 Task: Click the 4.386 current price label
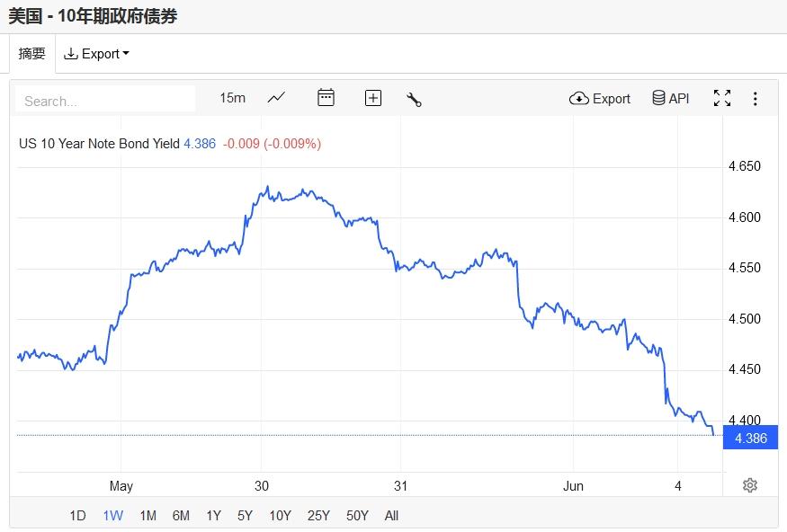tap(750, 438)
